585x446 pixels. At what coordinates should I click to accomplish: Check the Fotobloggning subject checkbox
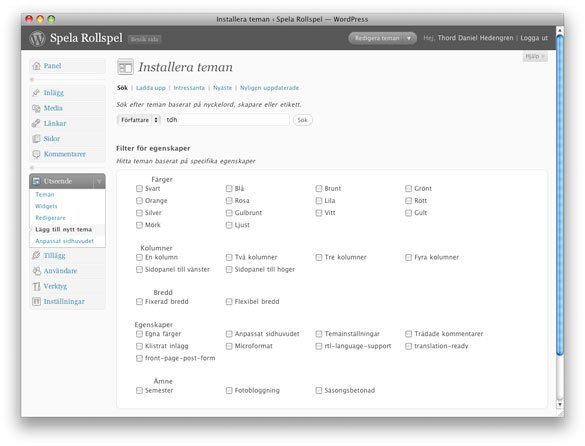(229, 390)
